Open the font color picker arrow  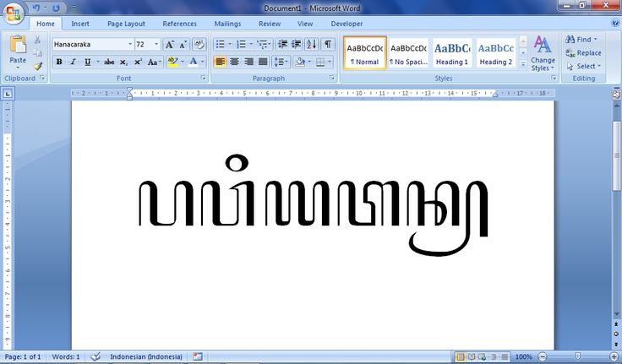click(x=203, y=62)
